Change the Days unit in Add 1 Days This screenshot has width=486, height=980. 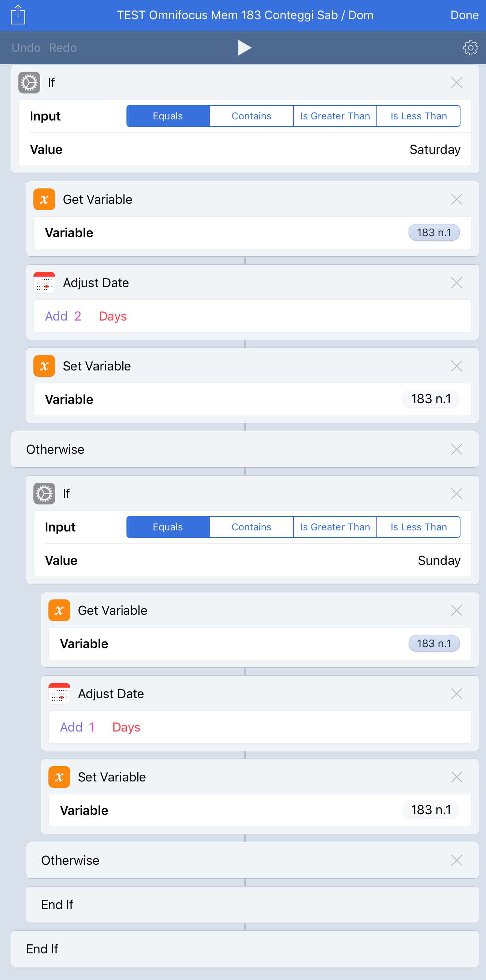coord(126,727)
